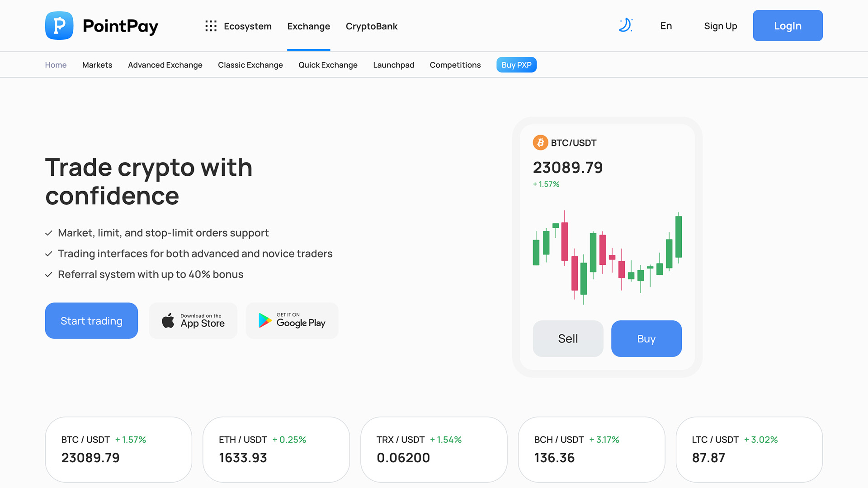The height and width of the screenshot is (488, 868).
Task: Click the blue P coin icon in logo
Action: [x=59, y=26]
